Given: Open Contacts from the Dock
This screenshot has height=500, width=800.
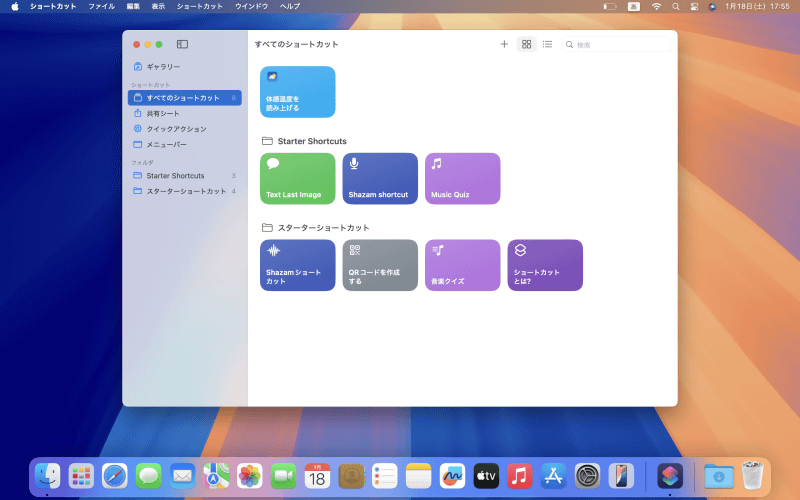Looking at the screenshot, I should pos(351,476).
